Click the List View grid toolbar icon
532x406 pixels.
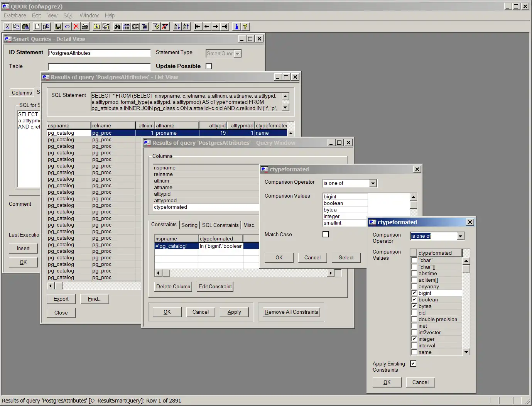coord(126,27)
